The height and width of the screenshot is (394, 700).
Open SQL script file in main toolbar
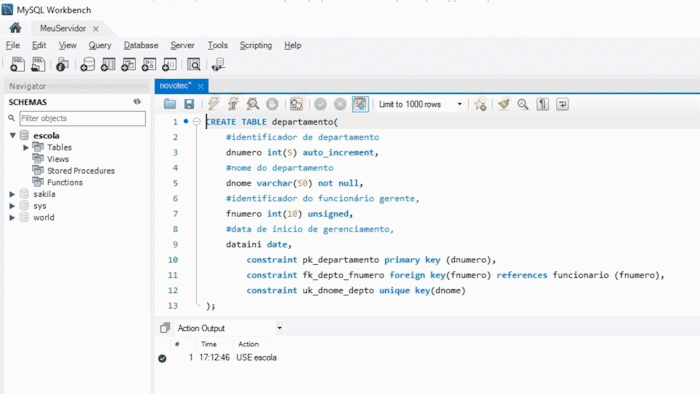(x=38, y=65)
